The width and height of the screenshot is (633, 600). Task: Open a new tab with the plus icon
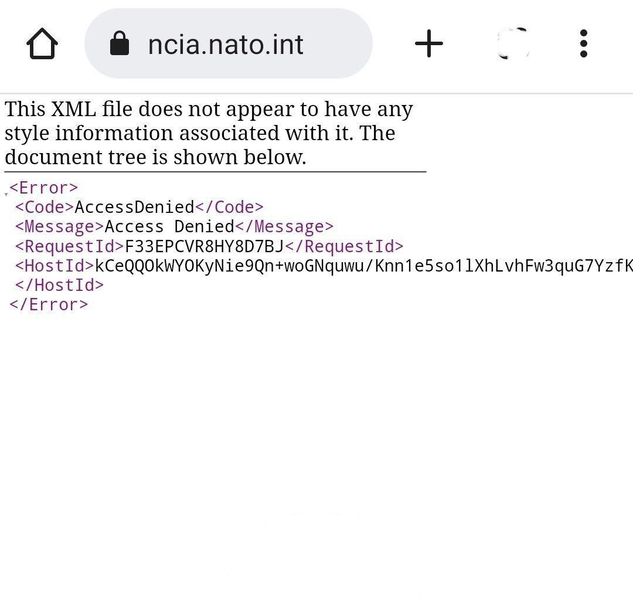429,43
